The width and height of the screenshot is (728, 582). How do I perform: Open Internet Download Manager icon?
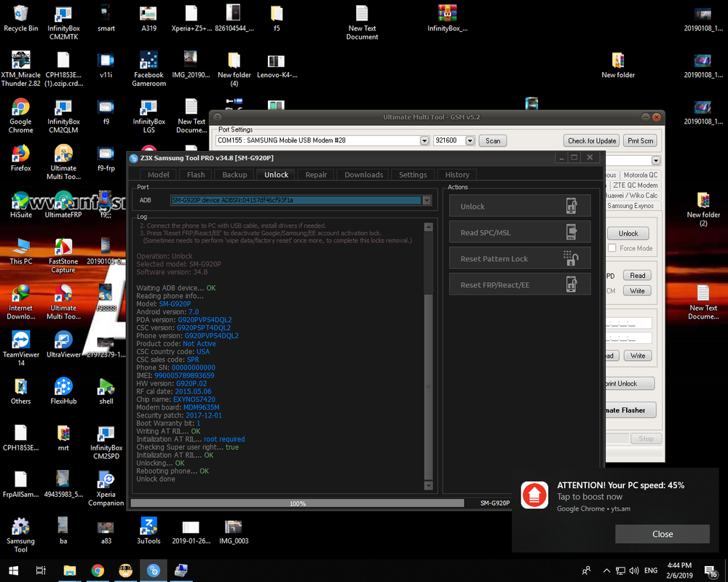[20, 302]
